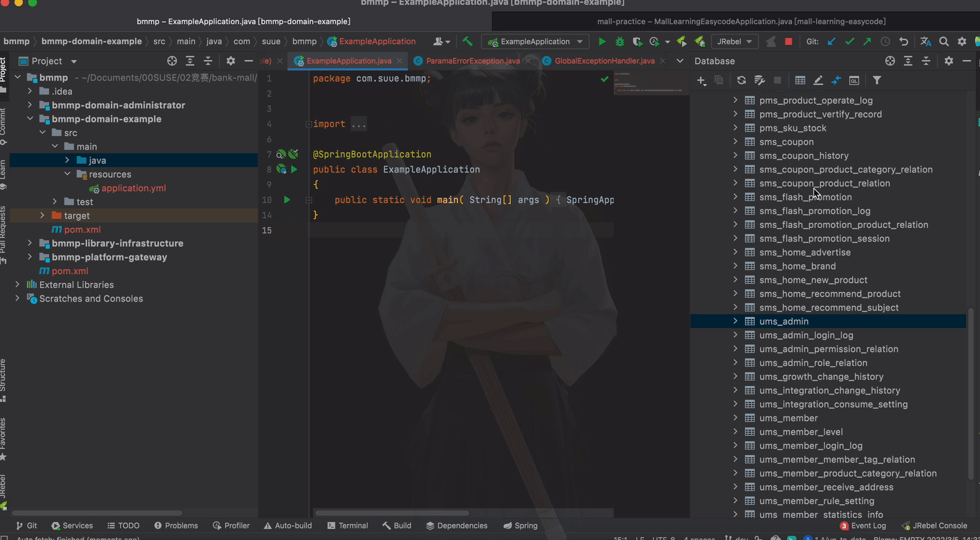Refresh the database with refresh icon
This screenshot has width=980, height=540.
(x=742, y=81)
